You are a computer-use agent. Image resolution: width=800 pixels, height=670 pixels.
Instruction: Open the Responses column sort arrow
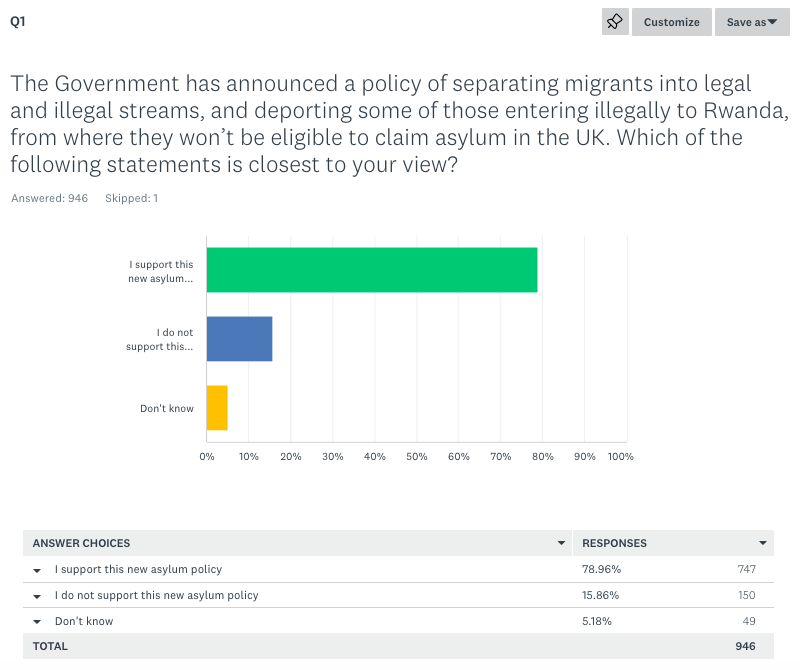coord(763,543)
